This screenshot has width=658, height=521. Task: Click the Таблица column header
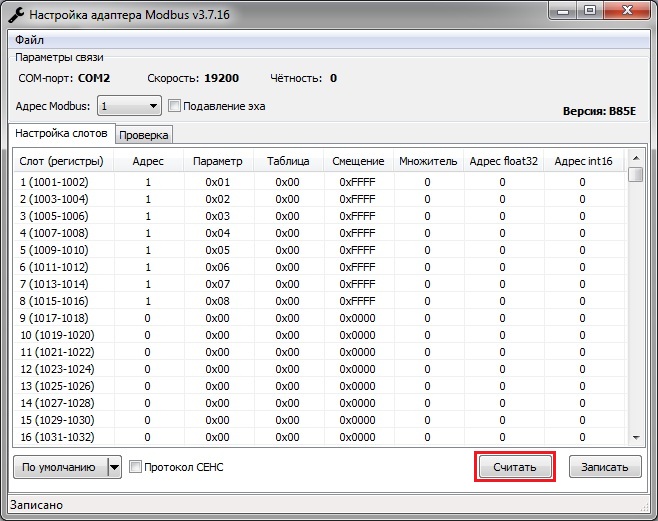pyautogui.click(x=288, y=161)
